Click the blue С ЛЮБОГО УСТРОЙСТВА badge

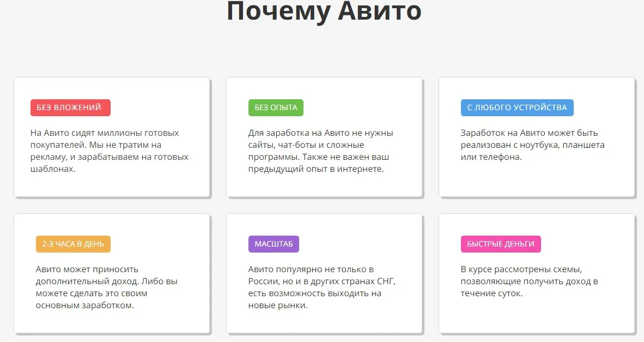(517, 107)
